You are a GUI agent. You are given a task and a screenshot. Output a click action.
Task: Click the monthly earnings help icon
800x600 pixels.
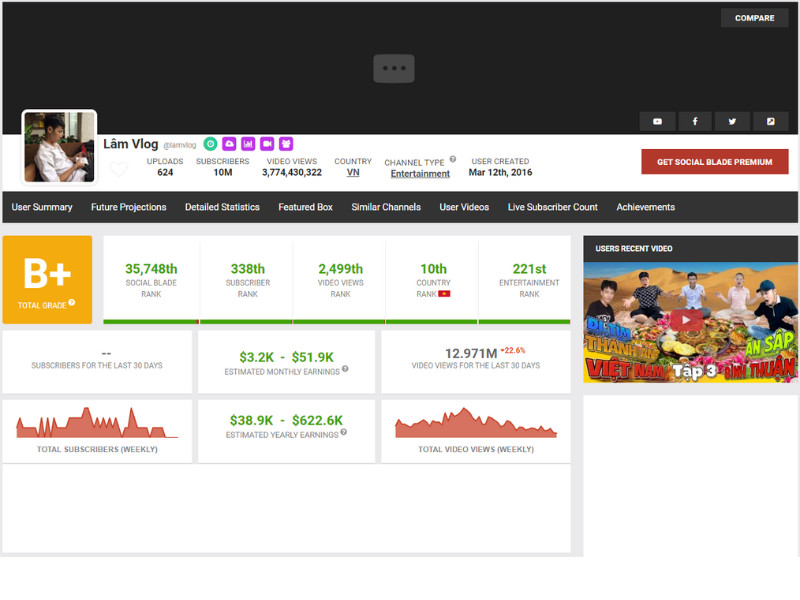[345, 369]
